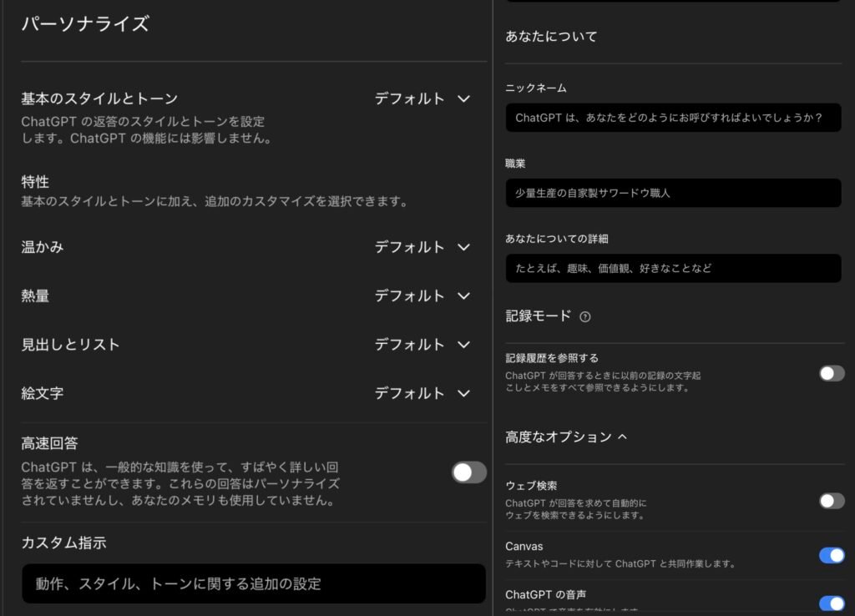Click the ニックネーム input field
855x616 pixels.
673,118
